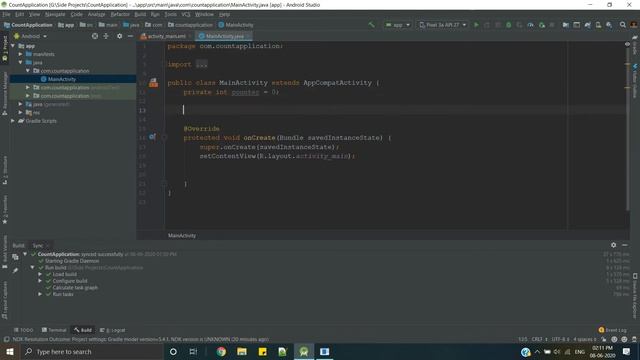Open the Event Log button

612,330
